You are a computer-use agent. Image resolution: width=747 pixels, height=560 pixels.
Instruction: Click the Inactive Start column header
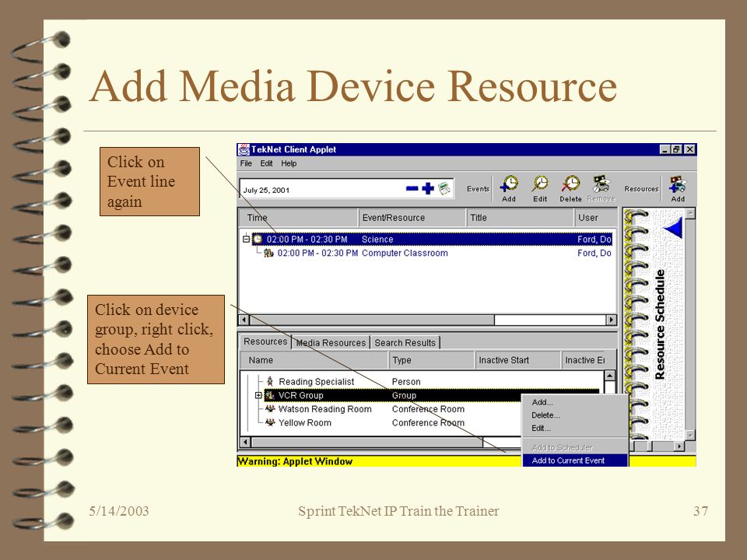[x=518, y=360]
